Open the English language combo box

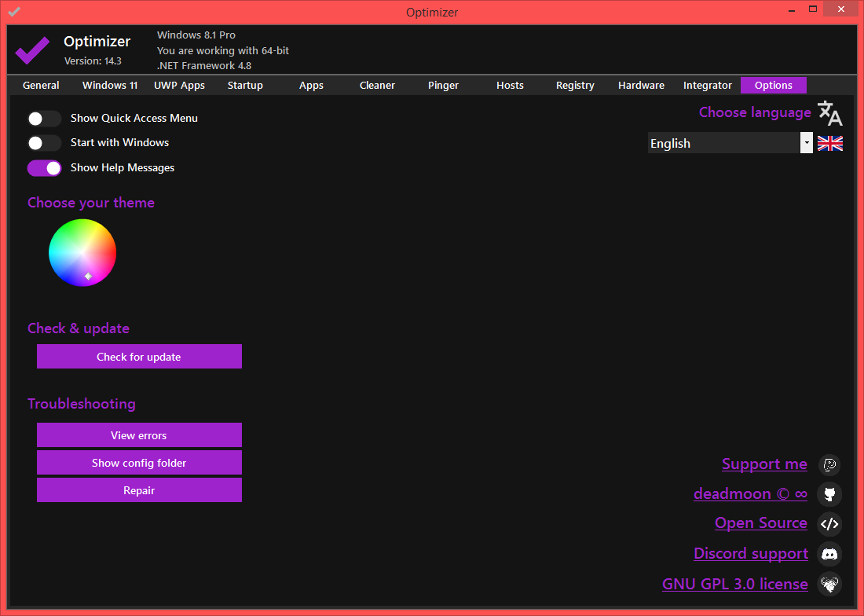[x=723, y=143]
